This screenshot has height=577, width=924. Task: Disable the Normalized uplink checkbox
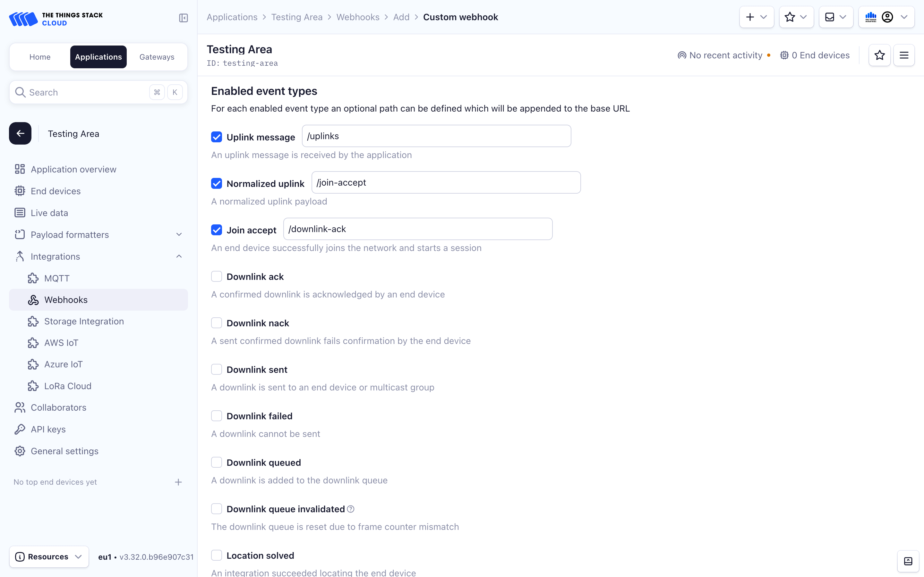coord(217,183)
